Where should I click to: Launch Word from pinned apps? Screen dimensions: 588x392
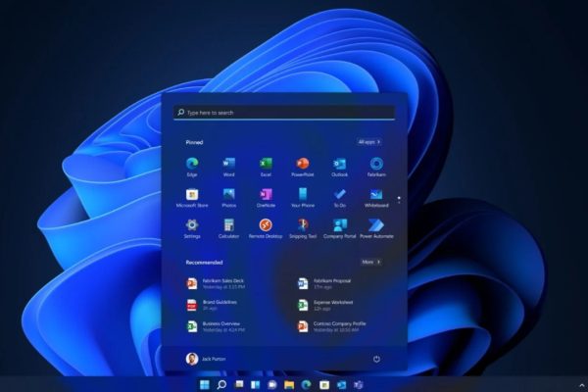tap(228, 167)
